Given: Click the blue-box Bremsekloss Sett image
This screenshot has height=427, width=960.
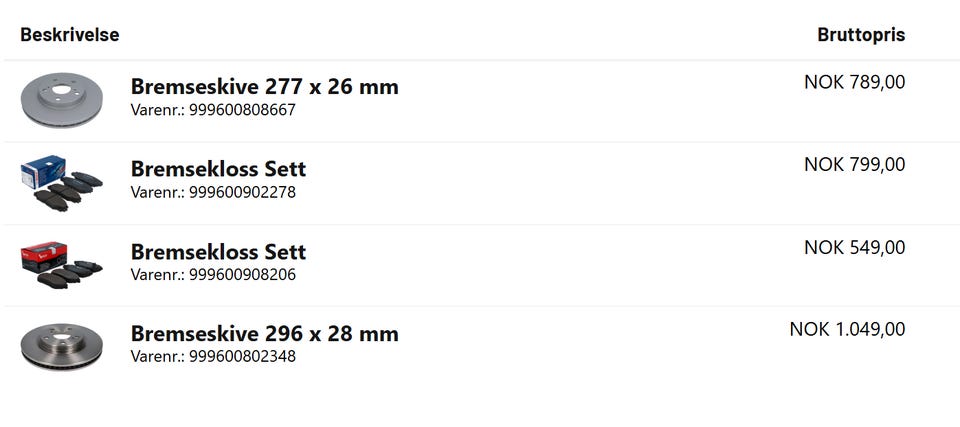Looking at the screenshot, I should [x=61, y=181].
